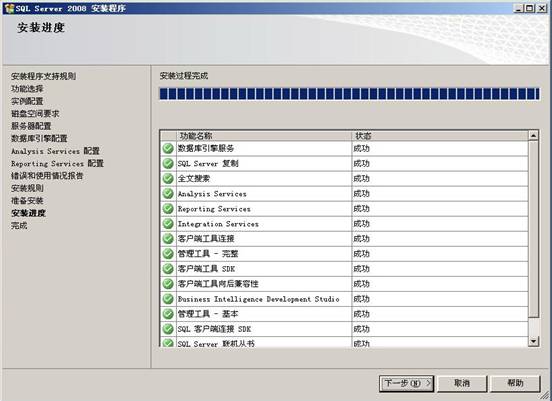The height and width of the screenshot is (401, 552).
Task: Select the 完成 step in the sidebar
Action: tap(19, 226)
